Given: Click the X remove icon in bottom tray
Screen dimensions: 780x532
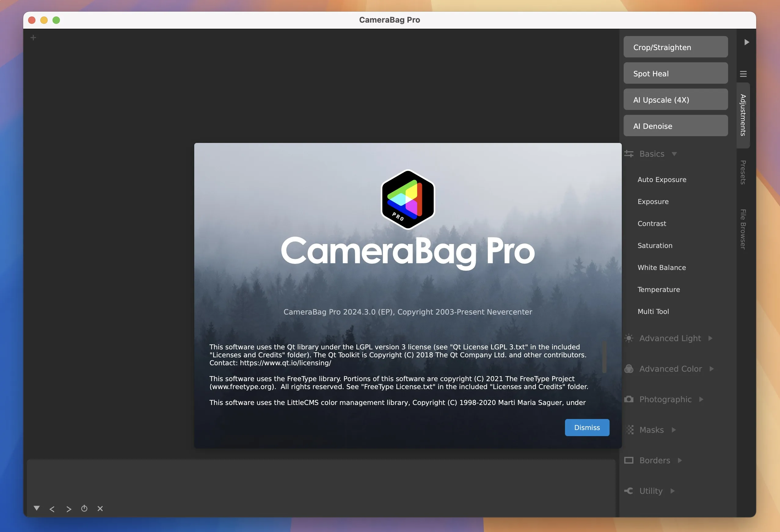Looking at the screenshot, I should (100, 508).
